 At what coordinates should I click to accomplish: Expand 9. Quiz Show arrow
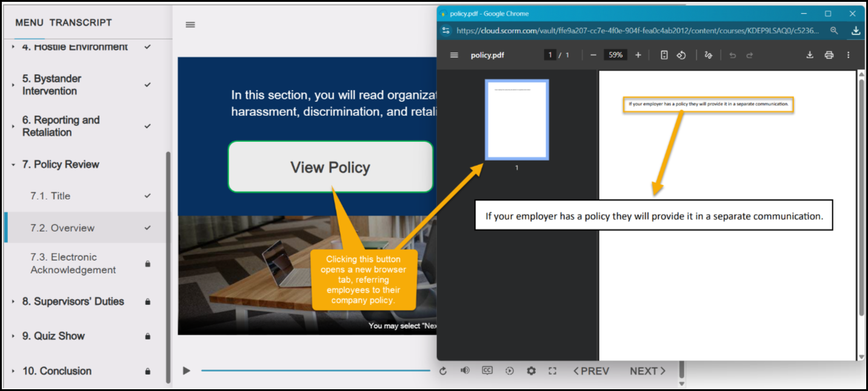(x=13, y=336)
